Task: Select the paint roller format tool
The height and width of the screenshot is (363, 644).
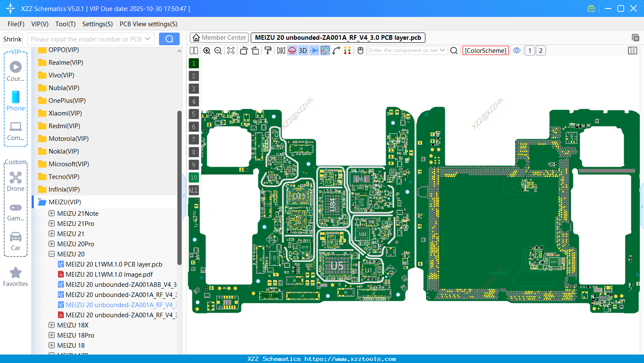Action: pos(268,51)
